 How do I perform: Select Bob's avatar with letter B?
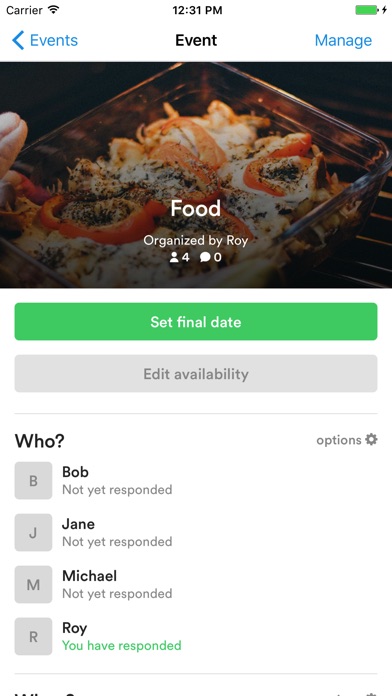pyautogui.click(x=33, y=481)
